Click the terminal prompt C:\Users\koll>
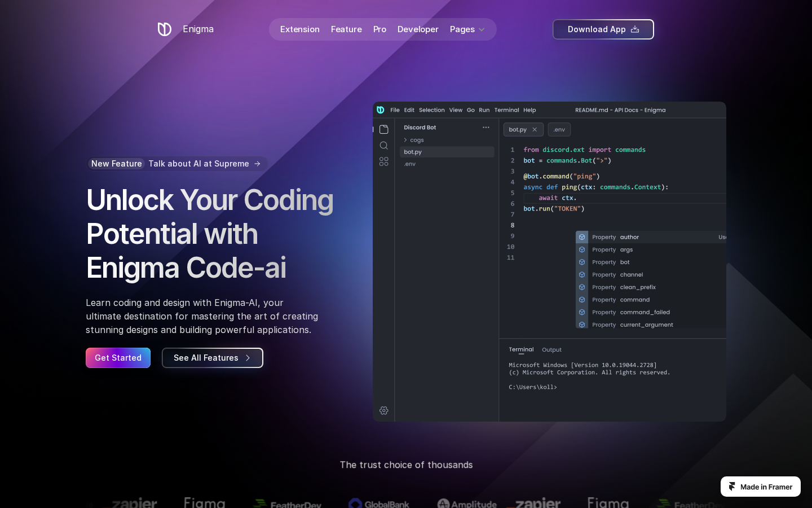 533,387
